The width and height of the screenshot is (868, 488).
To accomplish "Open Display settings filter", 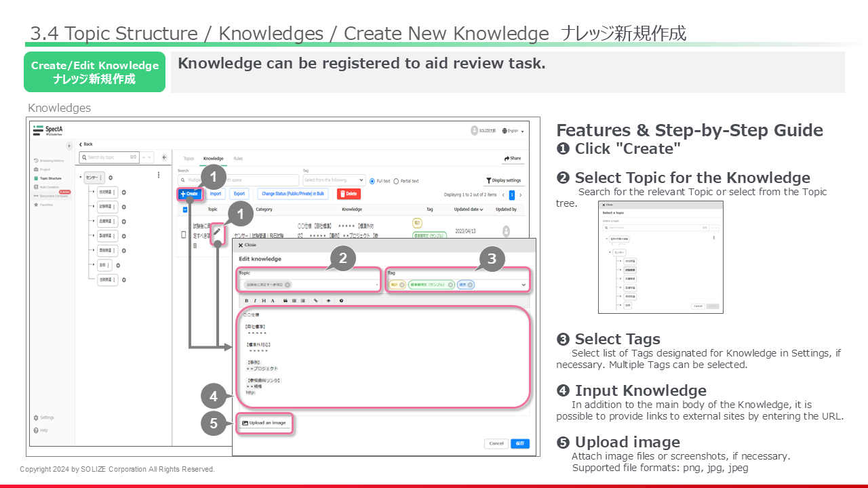I will pyautogui.click(x=503, y=181).
